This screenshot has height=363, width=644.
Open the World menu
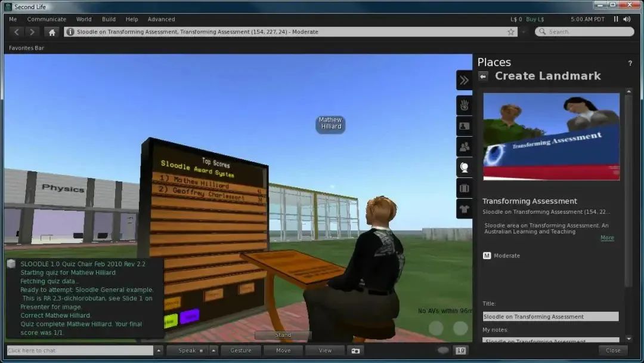click(x=83, y=19)
